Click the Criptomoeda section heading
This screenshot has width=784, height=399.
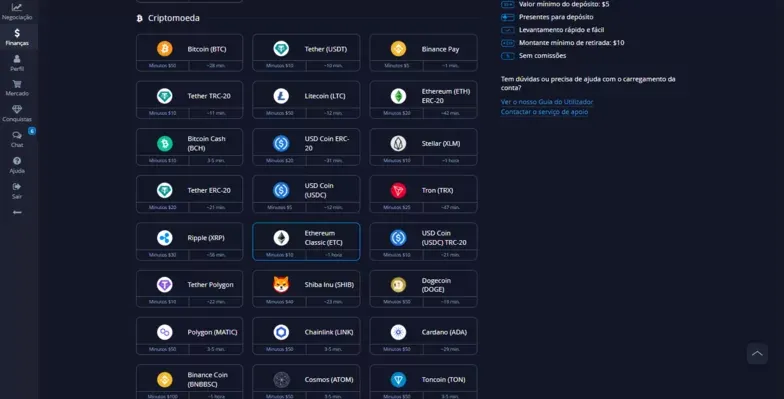(x=174, y=18)
